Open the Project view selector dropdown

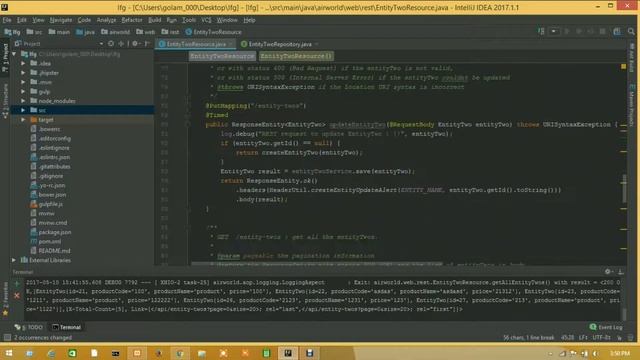(x=101, y=44)
